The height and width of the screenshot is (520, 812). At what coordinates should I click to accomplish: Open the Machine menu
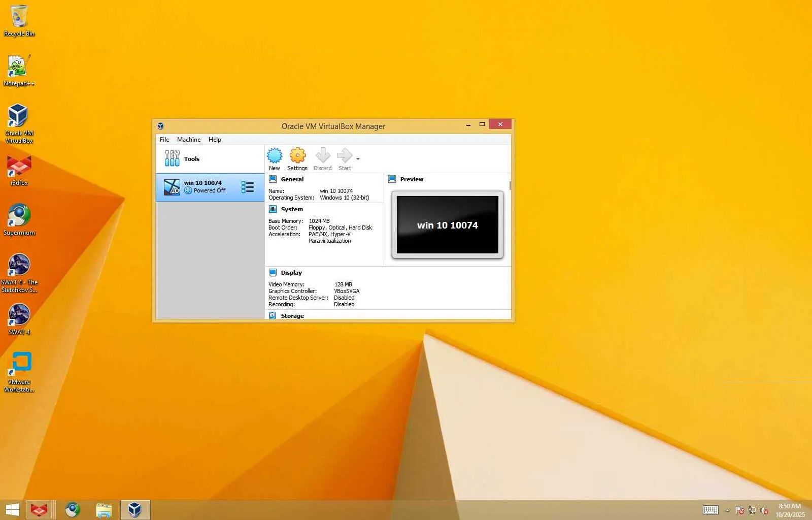(x=189, y=140)
